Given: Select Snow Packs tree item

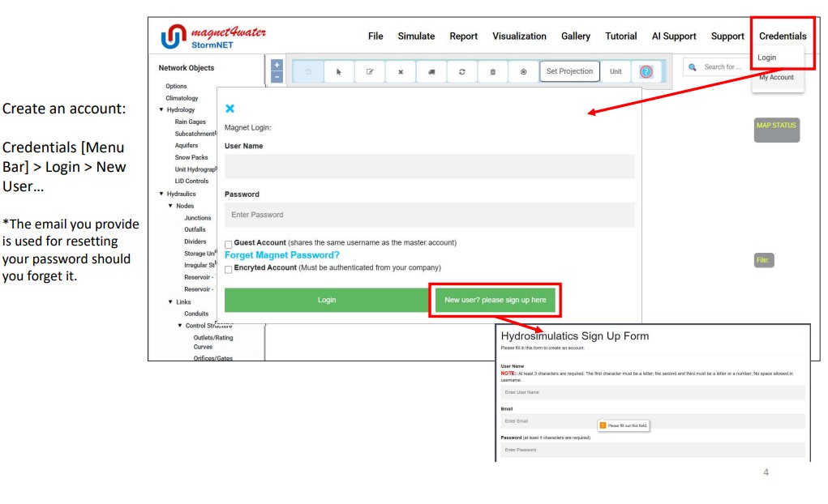Looking at the screenshot, I should tap(191, 157).
